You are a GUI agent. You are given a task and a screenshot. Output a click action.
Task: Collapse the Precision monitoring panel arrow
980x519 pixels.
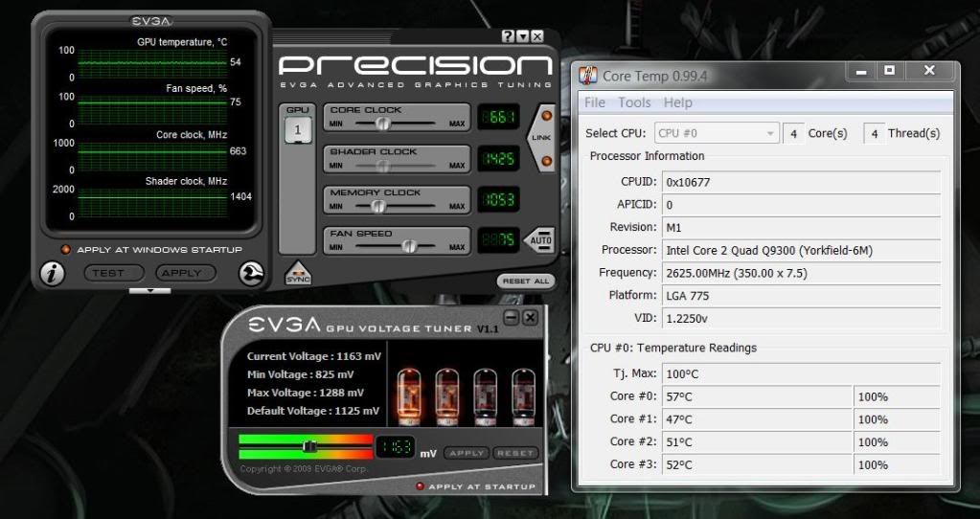150,291
